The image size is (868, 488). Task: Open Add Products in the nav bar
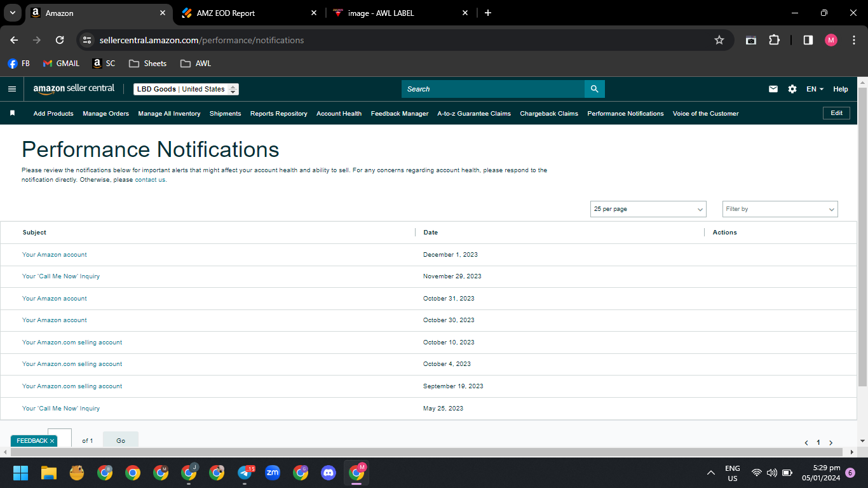[x=53, y=113]
